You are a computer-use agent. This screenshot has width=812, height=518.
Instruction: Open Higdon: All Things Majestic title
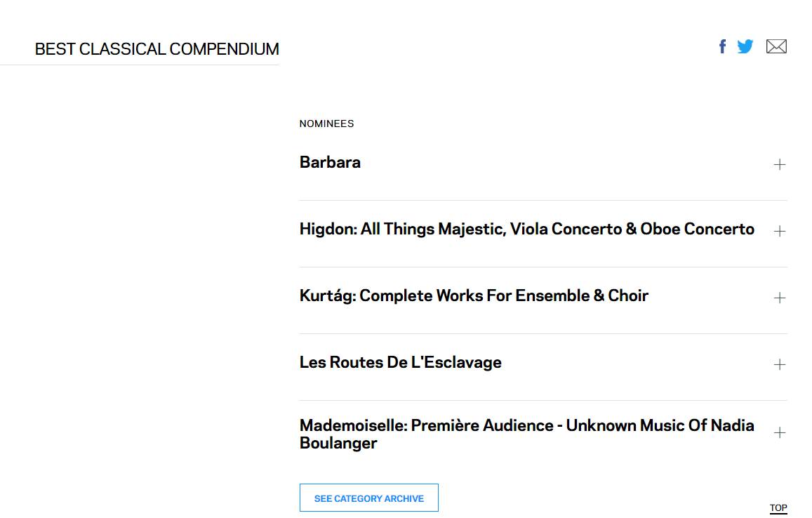tap(526, 229)
